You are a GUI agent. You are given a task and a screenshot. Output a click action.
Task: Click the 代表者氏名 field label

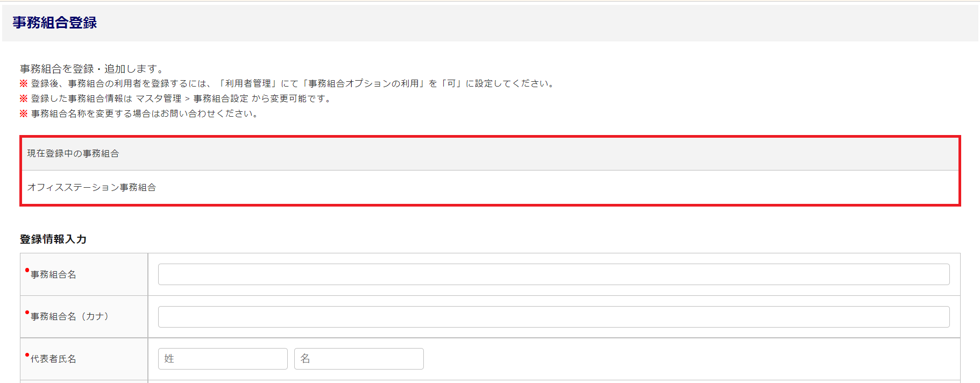pos(53,359)
